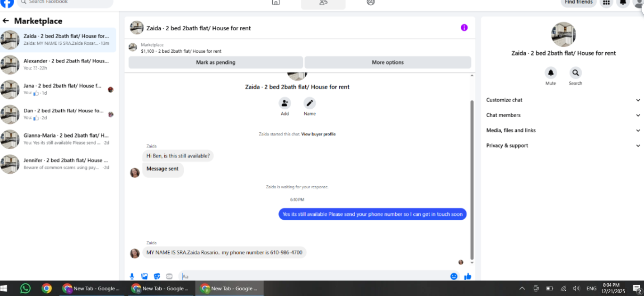Go to Facebook Home tab
Image resolution: width=644 pixels, height=296 pixels.
(276, 3)
